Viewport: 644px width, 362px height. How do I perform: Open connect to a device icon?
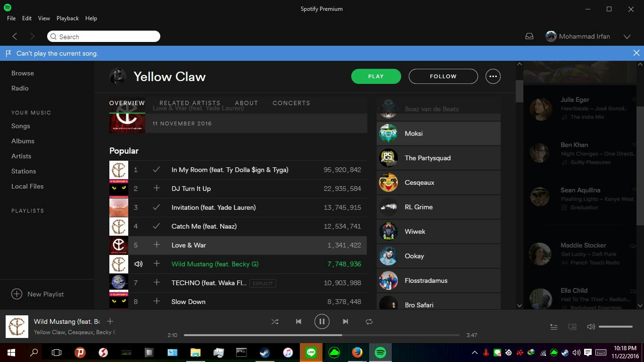pos(572,327)
